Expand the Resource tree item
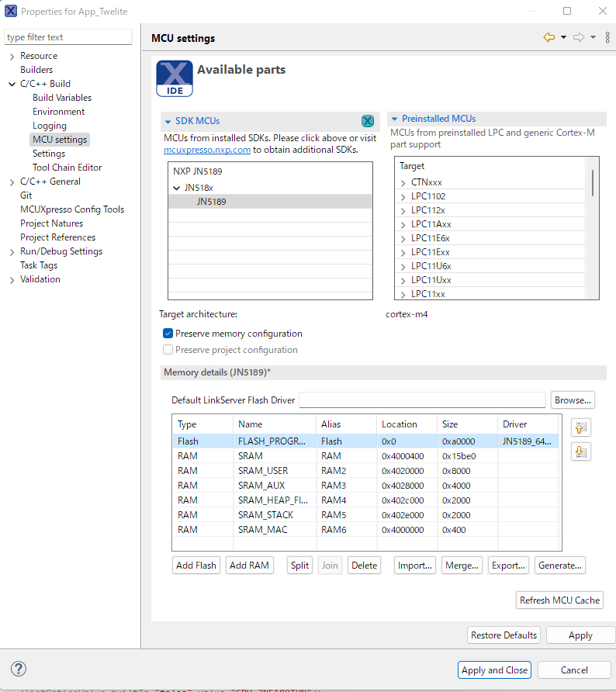The height and width of the screenshot is (692, 616). [x=12, y=56]
